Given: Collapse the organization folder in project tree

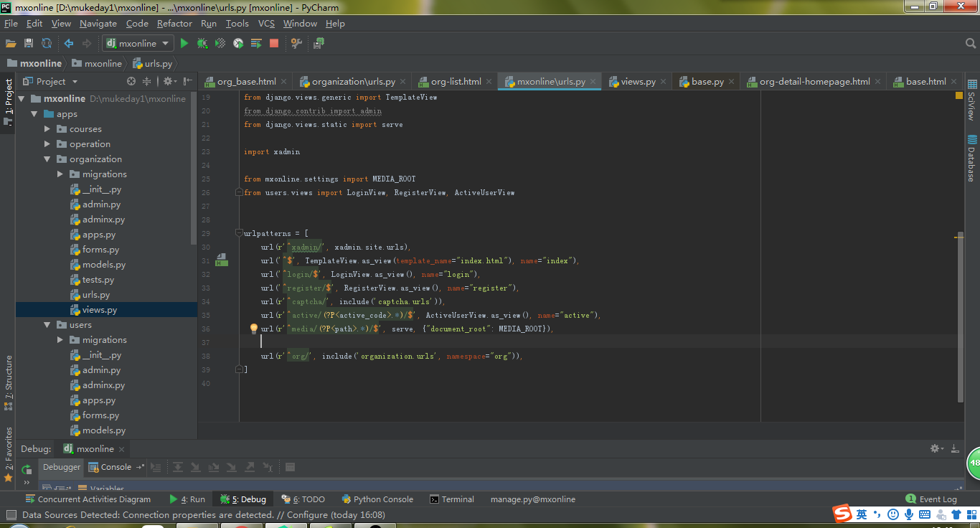Looking at the screenshot, I should (47, 159).
